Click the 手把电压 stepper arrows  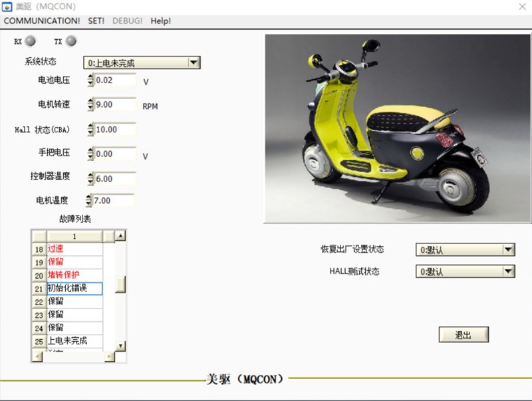[90, 154]
